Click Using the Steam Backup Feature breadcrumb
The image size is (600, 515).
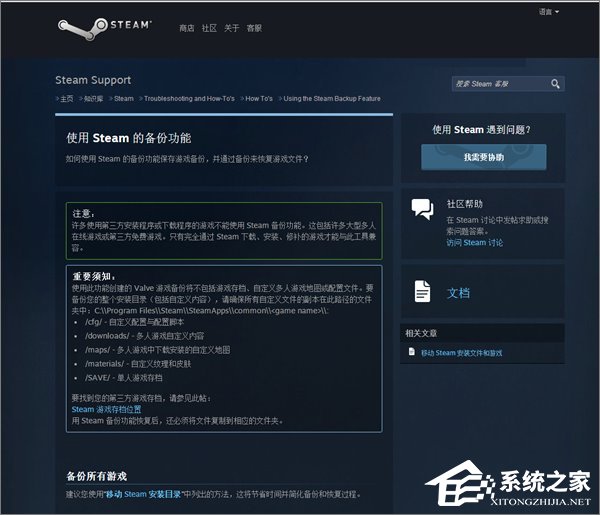pyautogui.click(x=332, y=99)
